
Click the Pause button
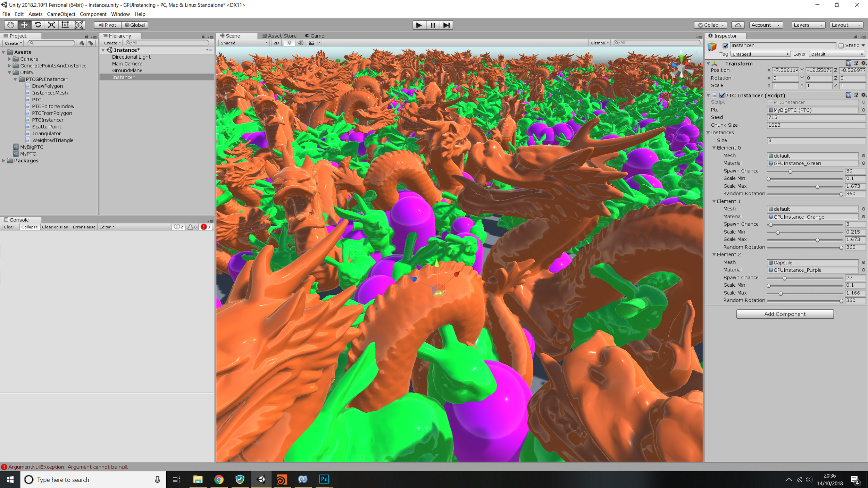coord(433,25)
